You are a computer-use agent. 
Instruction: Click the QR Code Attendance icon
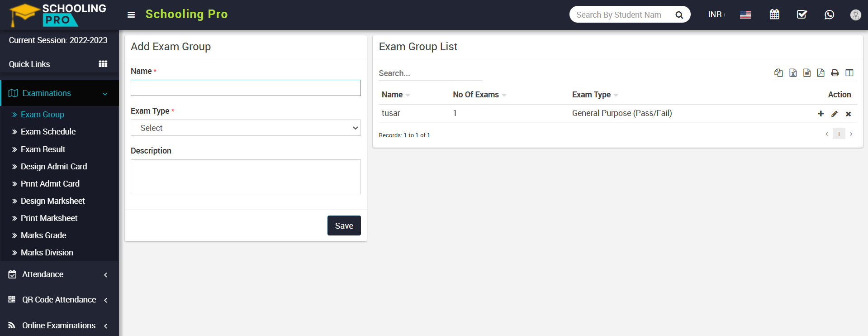[x=12, y=300]
